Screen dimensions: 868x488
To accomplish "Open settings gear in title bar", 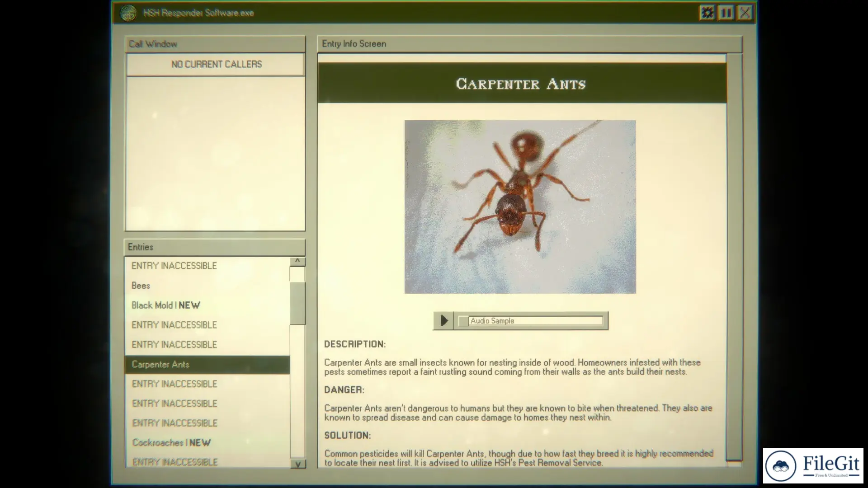I will [x=707, y=13].
